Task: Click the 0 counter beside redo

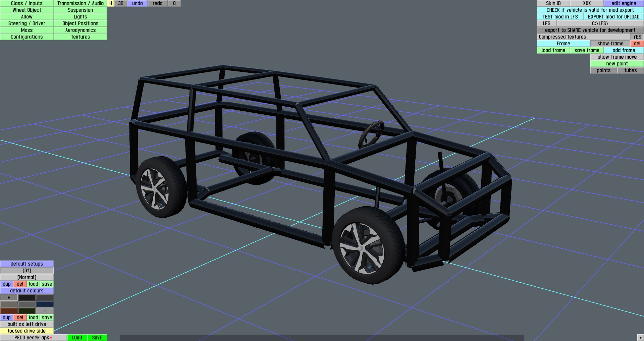Action: (174, 3)
